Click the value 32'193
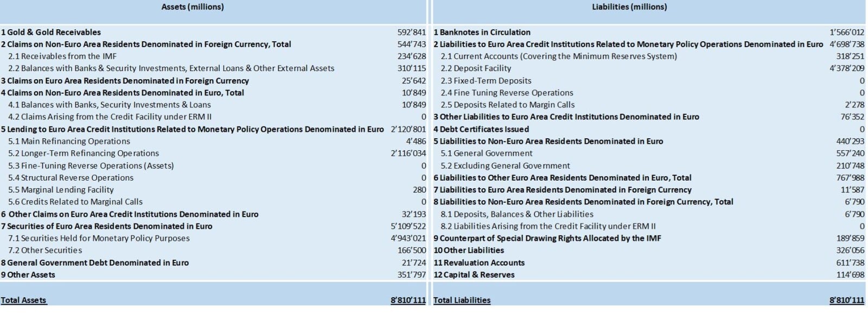 click(414, 214)
